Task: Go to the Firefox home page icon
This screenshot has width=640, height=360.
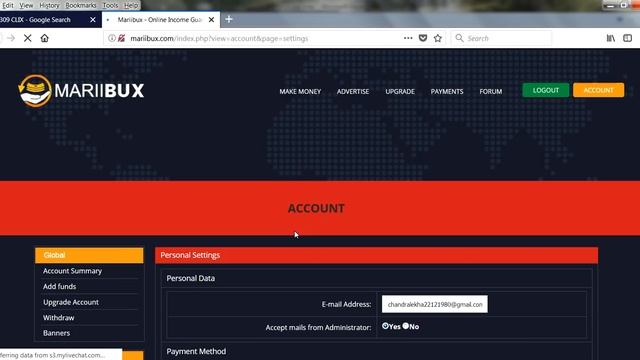Action: [x=44, y=38]
